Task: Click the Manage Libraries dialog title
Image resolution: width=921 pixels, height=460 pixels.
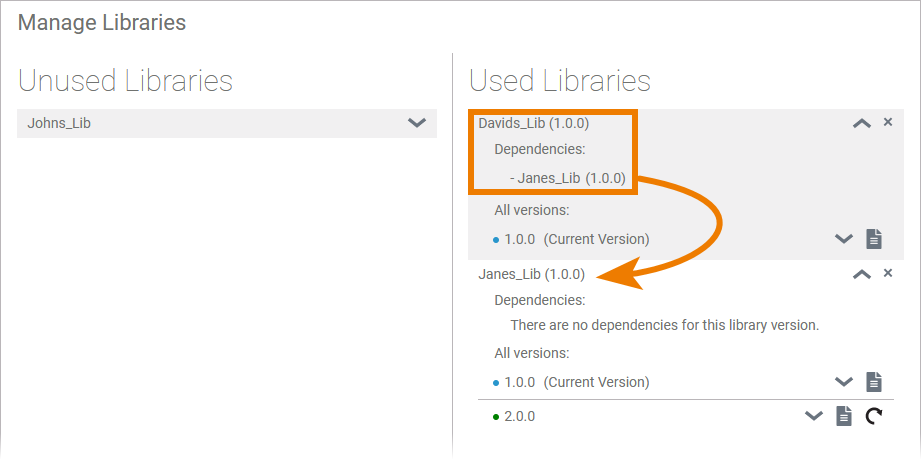Action: click(x=102, y=22)
